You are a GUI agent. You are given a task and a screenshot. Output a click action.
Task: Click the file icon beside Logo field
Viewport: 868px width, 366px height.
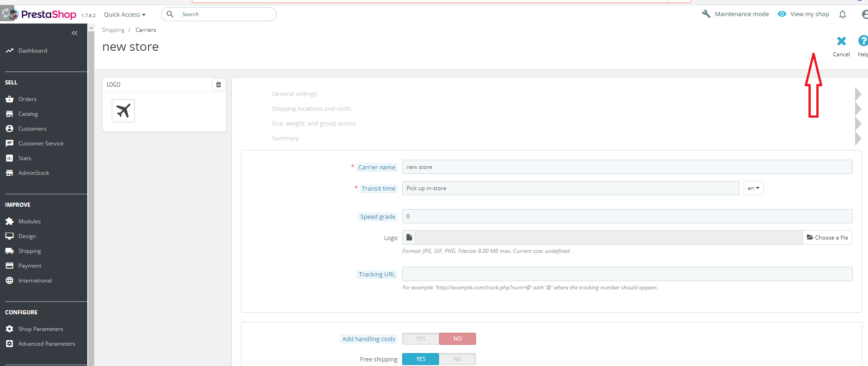pyautogui.click(x=409, y=237)
